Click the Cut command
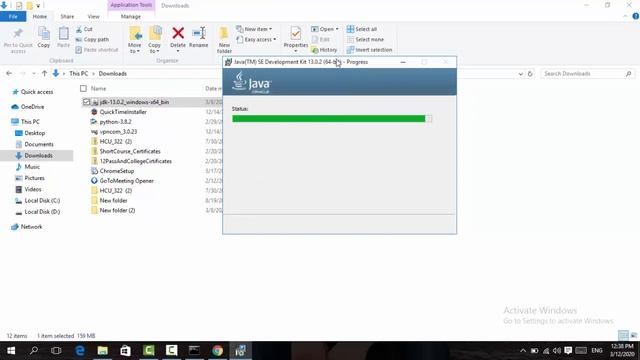The image size is (640, 360). tap(84, 29)
